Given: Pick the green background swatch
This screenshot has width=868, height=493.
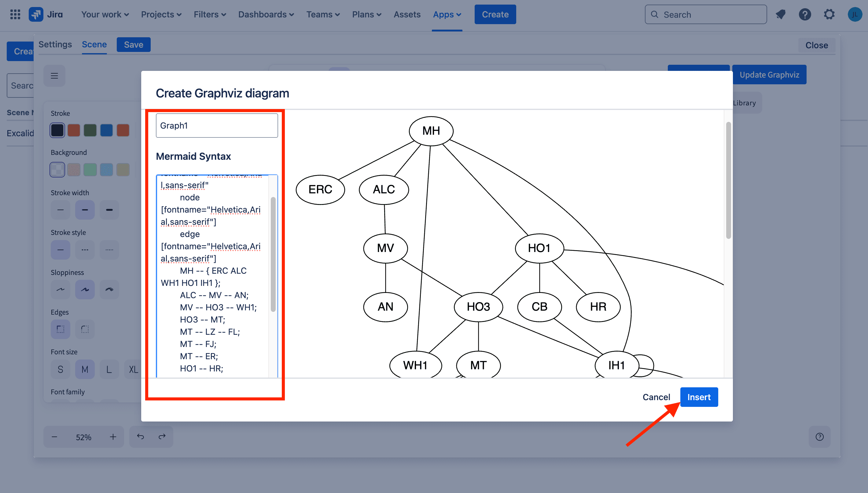Looking at the screenshot, I should point(90,170).
